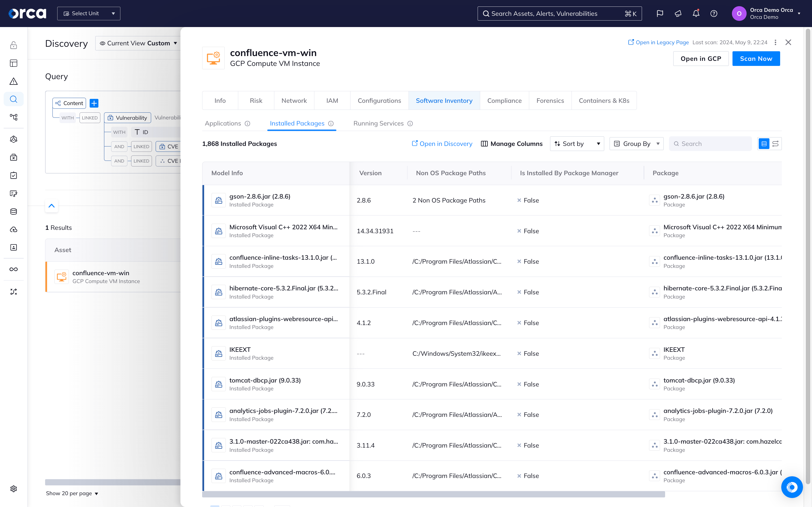Select the Dashboard icon in the left sidebar
This screenshot has width=812, height=507.
14,63
